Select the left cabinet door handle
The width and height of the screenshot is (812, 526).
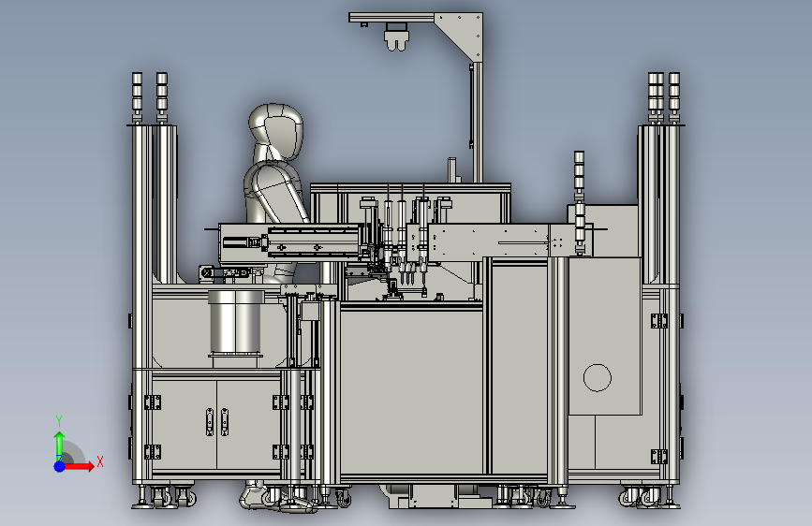210,422
